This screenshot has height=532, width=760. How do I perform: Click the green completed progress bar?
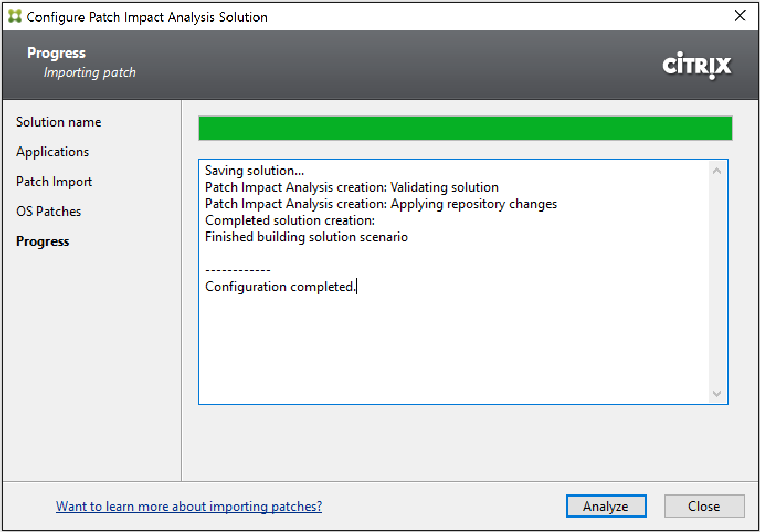point(465,128)
